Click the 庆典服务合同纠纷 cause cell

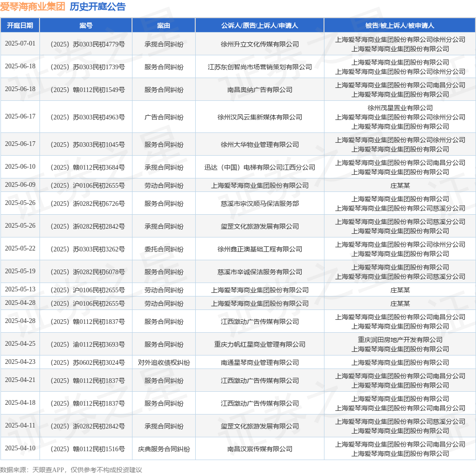click(164, 449)
